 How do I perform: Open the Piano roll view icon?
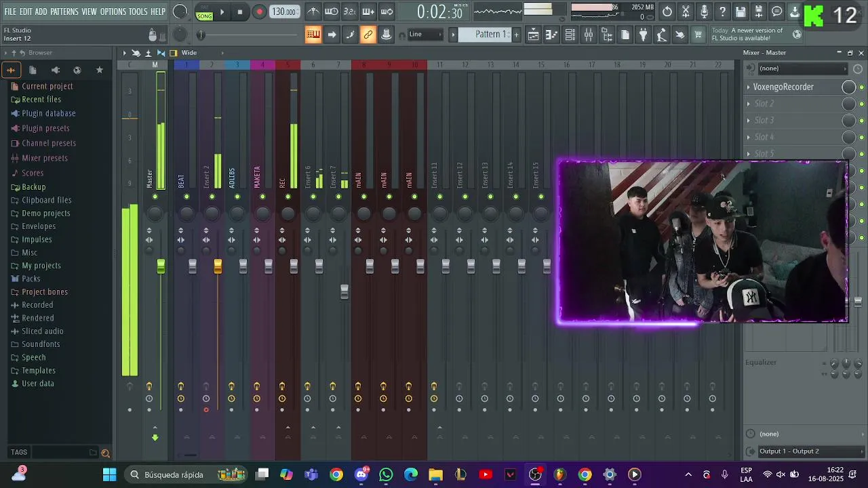click(x=552, y=35)
